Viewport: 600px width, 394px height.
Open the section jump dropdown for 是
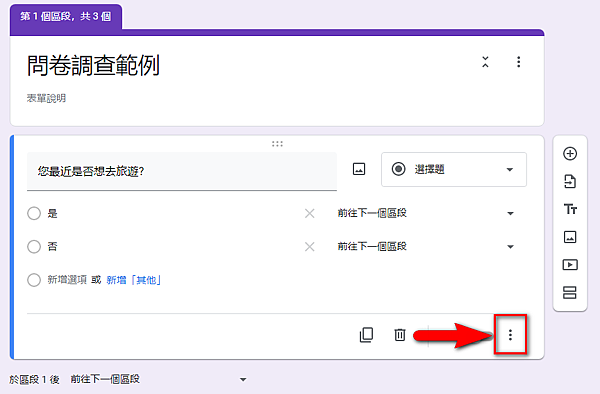[426, 213]
